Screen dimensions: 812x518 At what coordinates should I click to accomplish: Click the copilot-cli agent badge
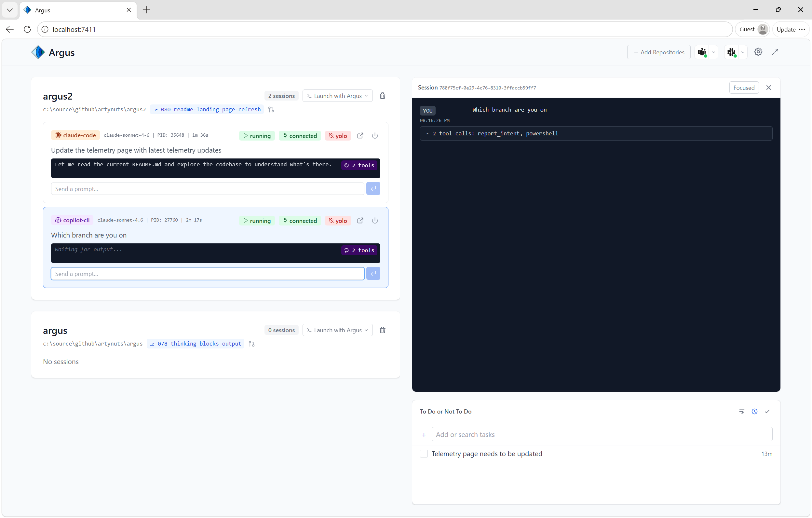pyautogui.click(x=72, y=220)
